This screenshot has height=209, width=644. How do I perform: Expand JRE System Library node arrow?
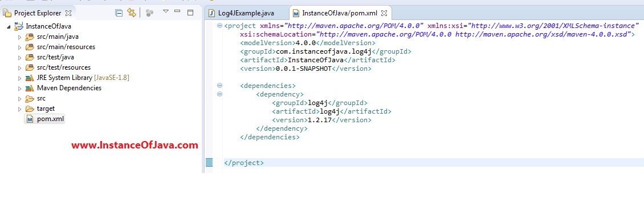[x=19, y=78]
